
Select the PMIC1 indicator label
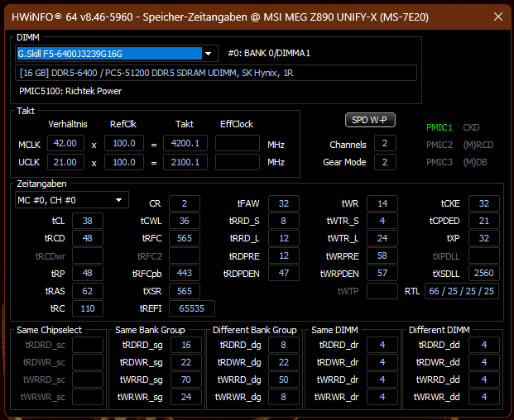pos(440,127)
